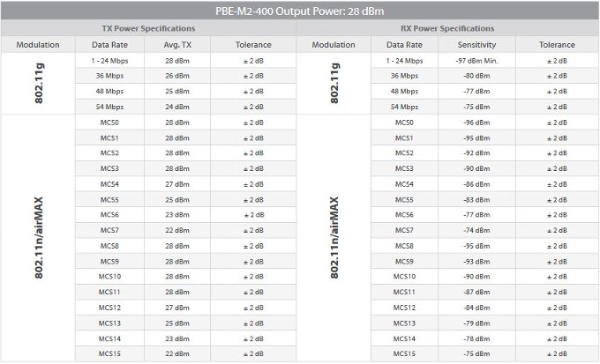Viewport: 600px width, 364px height.
Task: Click 'Data Rate' header in TX section
Action: (109, 45)
